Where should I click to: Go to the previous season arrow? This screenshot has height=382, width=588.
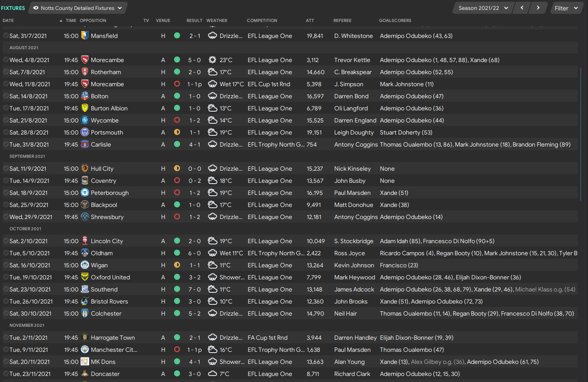522,8
